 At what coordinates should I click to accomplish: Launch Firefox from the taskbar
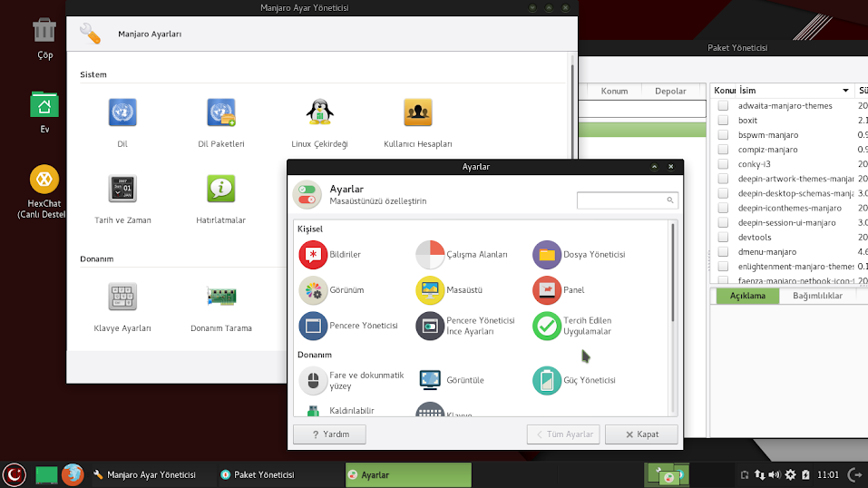pos(73,474)
